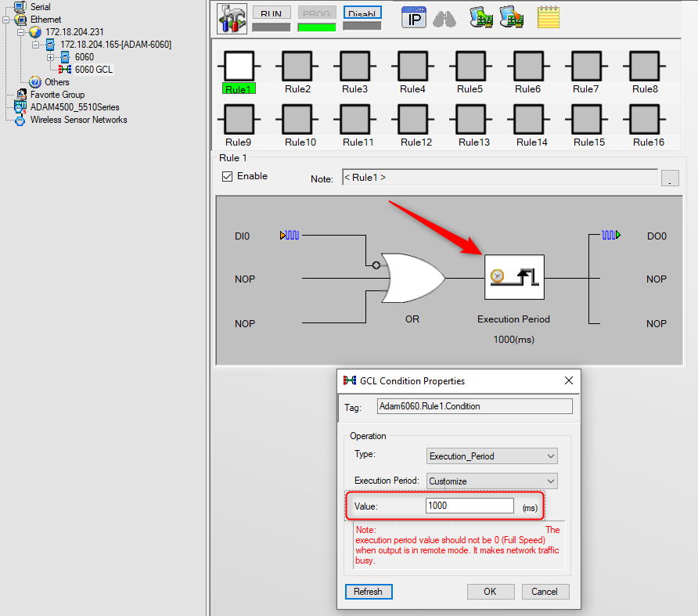Click the IP configuration icon in toolbar
This screenshot has width=698, height=616.
413,18
